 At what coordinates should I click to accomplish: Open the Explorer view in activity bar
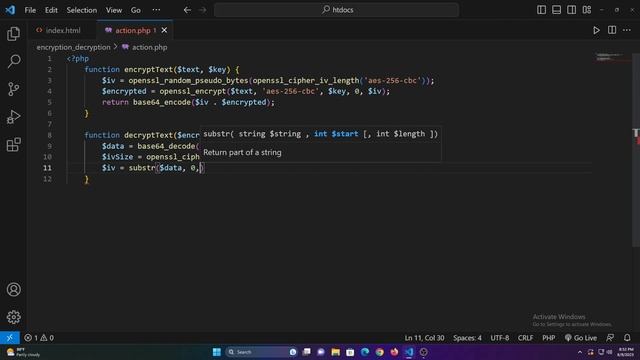pos(13,34)
